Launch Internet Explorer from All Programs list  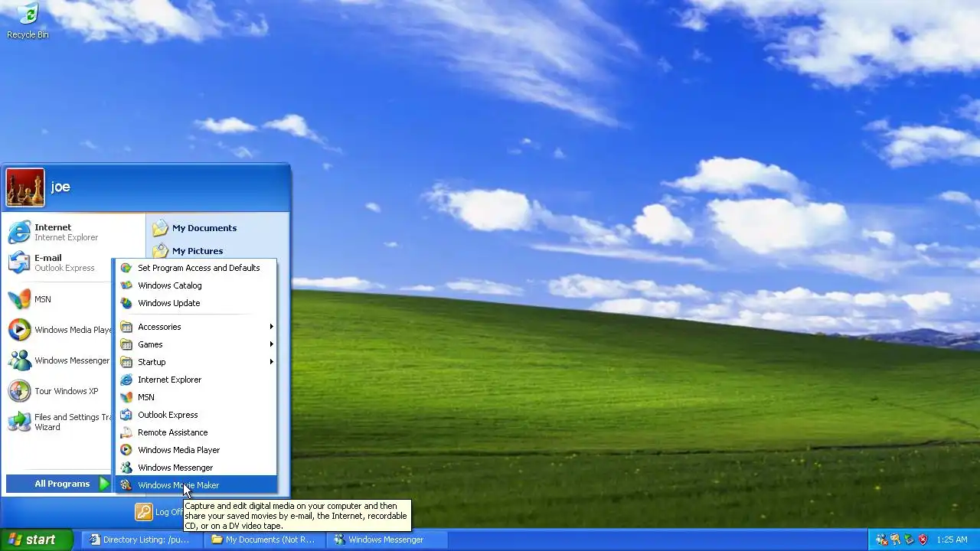[x=196, y=380]
